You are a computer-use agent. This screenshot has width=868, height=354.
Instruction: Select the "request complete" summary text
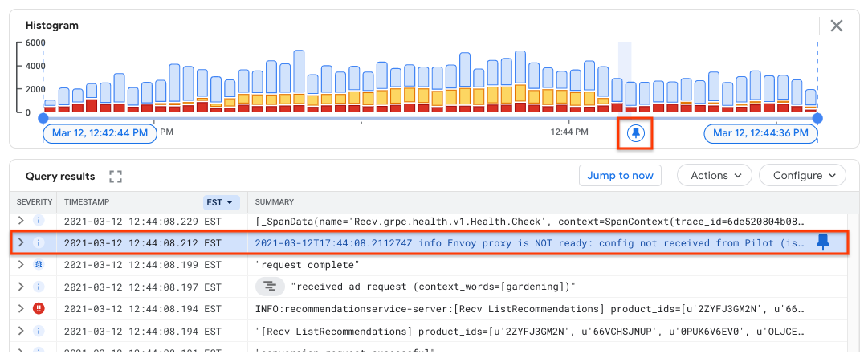(x=308, y=264)
